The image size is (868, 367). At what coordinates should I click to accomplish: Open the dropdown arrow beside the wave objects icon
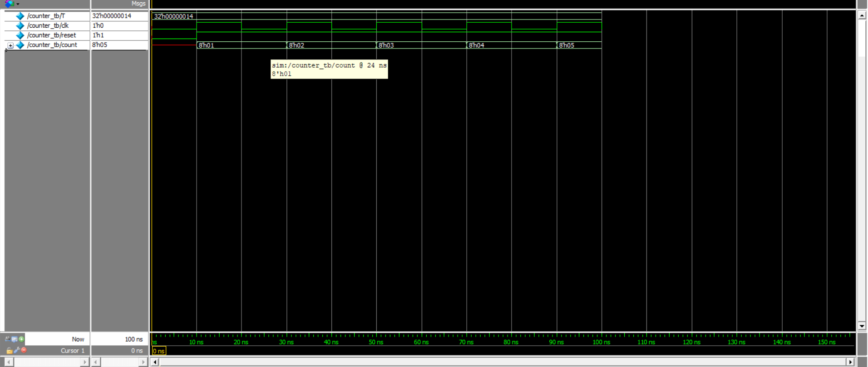18,4
